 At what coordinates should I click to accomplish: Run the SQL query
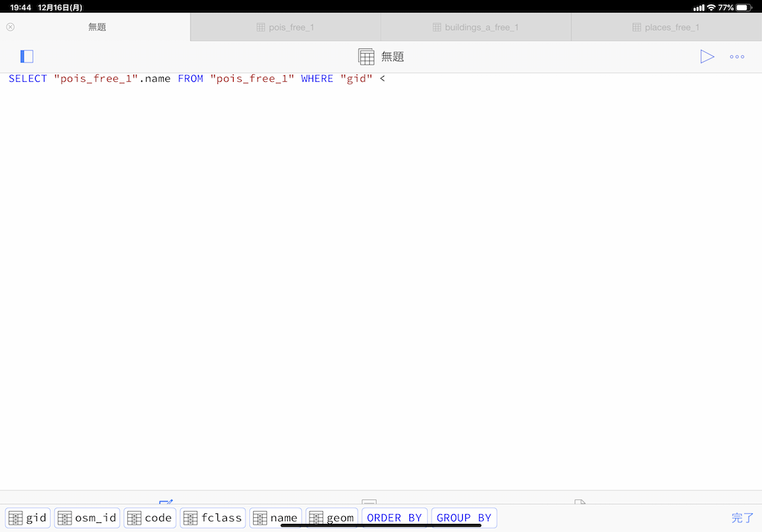[708, 57]
